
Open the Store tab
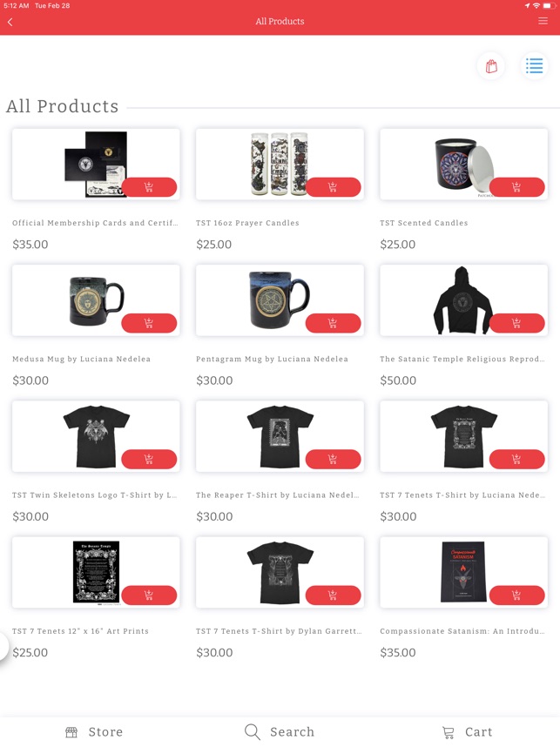coord(94,731)
